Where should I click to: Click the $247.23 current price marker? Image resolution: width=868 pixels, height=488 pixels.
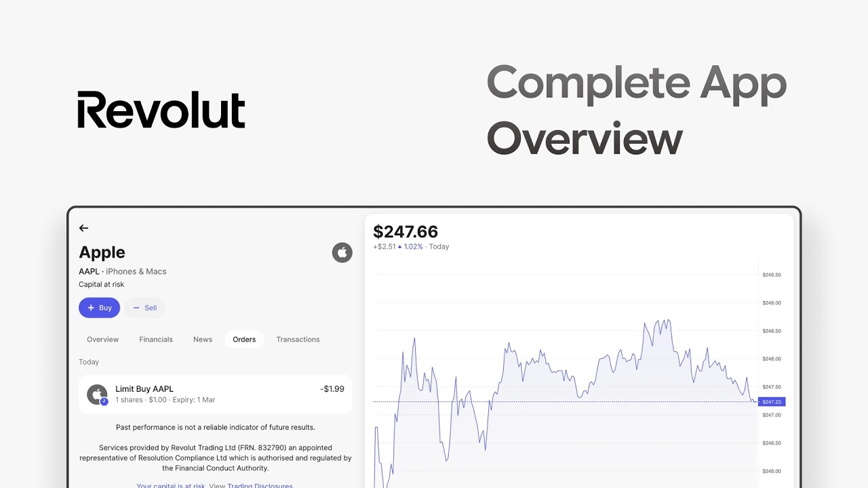click(772, 402)
